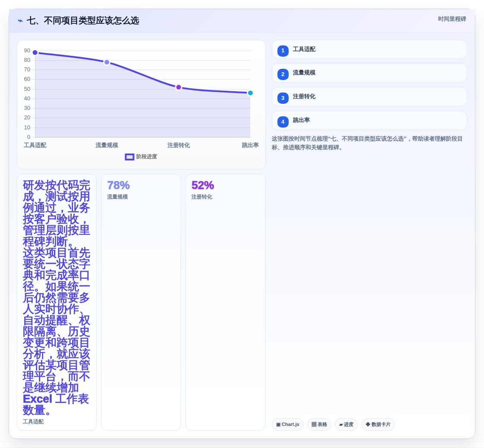Click the 流量规模 data point on the chart
This screenshot has height=448, width=484.
click(107, 62)
